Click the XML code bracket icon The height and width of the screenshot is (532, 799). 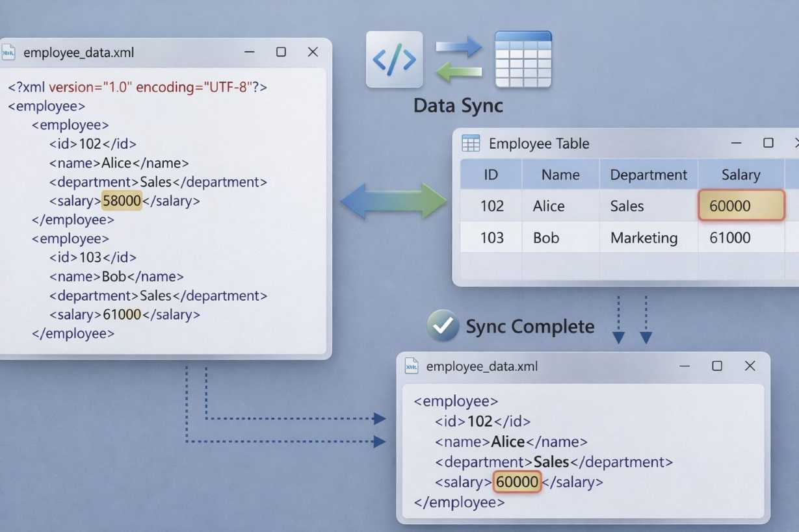[x=395, y=59]
